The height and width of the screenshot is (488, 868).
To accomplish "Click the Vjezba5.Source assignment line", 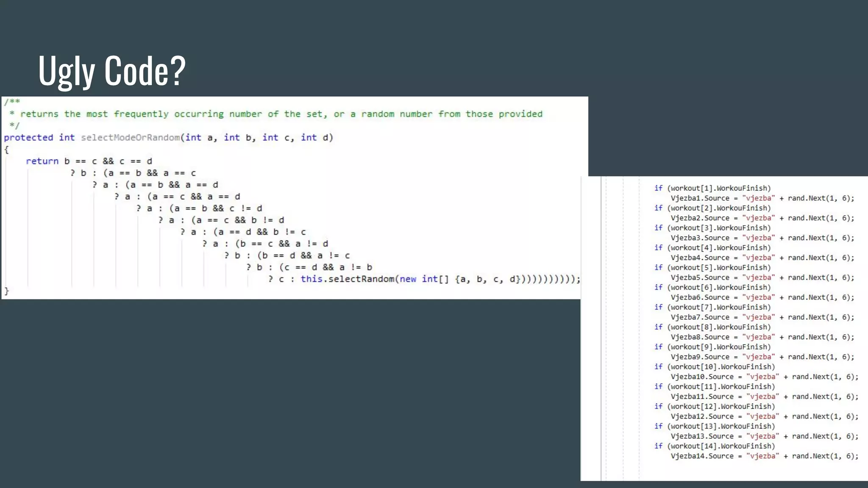I will click(762, 277).
